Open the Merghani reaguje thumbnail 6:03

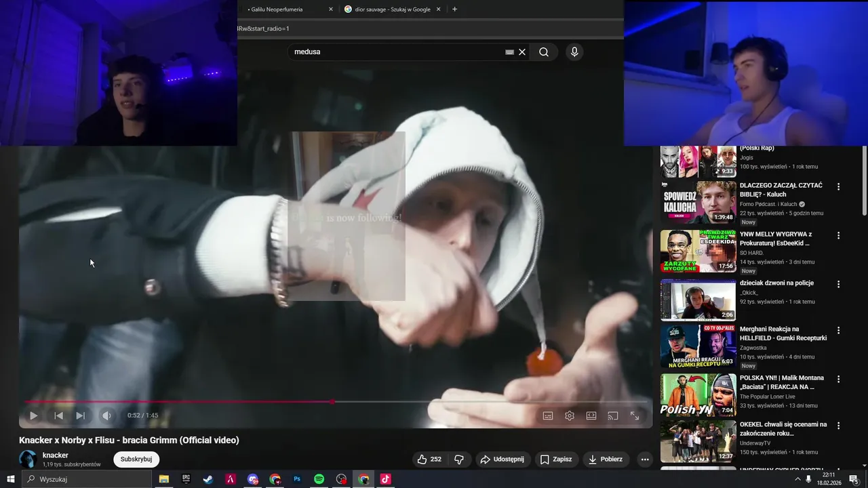[698, 346]
